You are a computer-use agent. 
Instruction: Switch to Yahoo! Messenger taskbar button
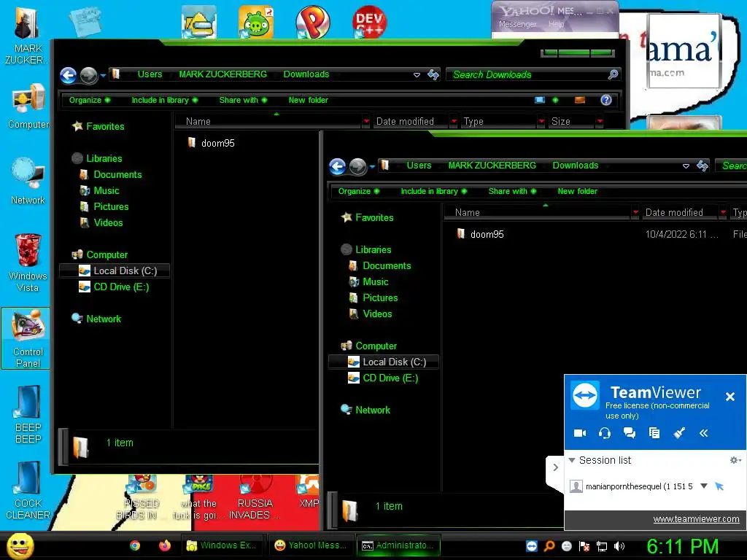[x=311, y=545]
